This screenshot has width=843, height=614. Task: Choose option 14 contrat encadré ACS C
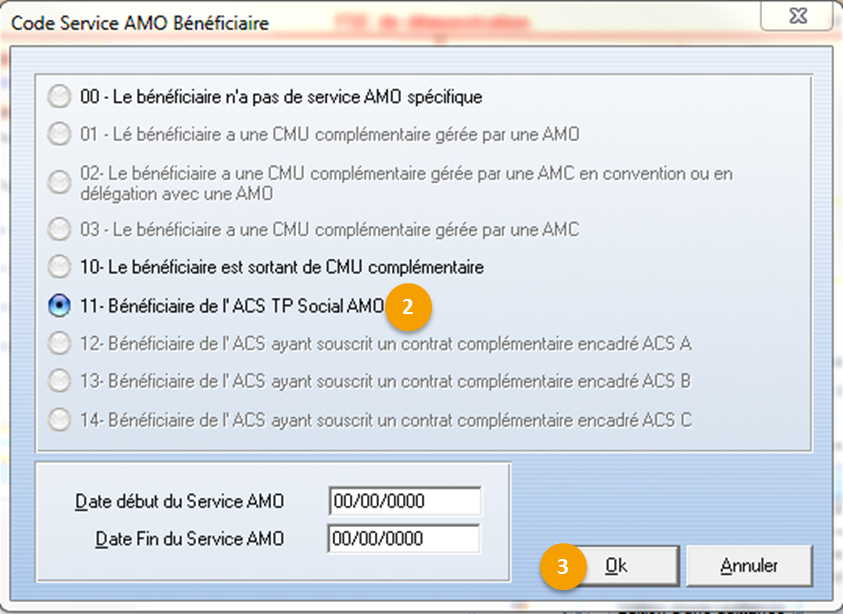(59, 419)
